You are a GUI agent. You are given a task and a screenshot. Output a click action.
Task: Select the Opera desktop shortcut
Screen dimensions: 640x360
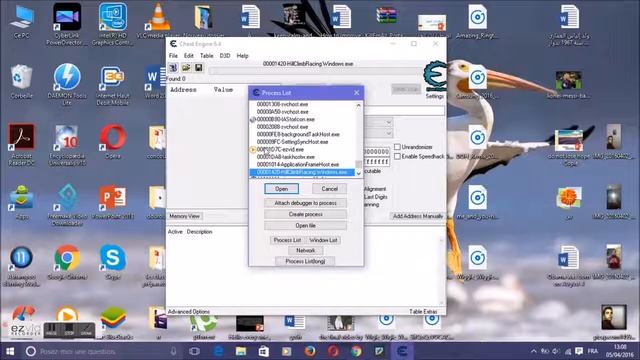tap(113, 142)
